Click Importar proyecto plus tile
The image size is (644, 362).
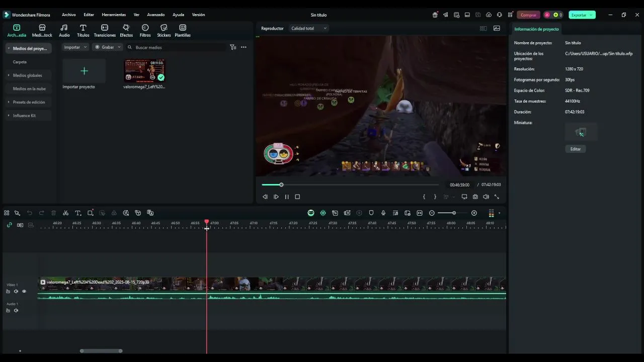coord(84,71)
